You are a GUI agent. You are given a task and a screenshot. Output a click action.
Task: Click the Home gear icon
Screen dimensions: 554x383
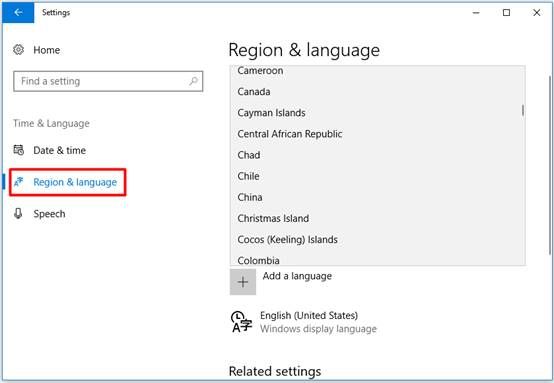tap(18, 50)
